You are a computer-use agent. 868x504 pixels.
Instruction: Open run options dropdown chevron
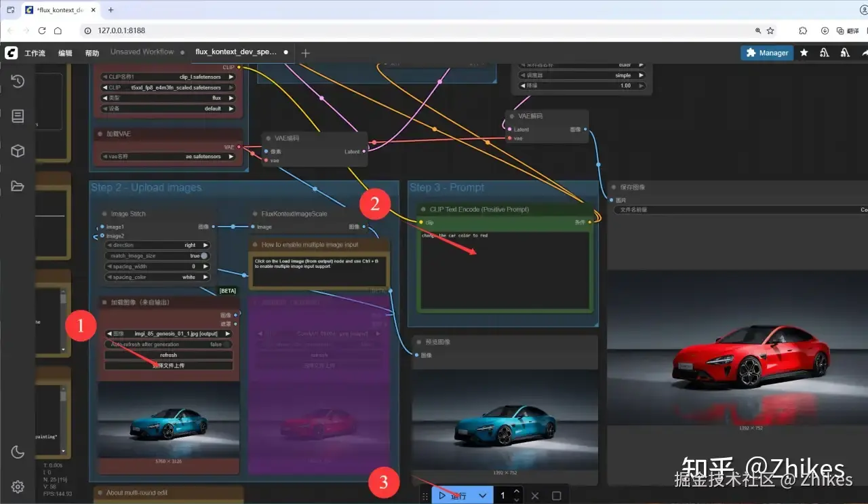click(x=482, y=496)
